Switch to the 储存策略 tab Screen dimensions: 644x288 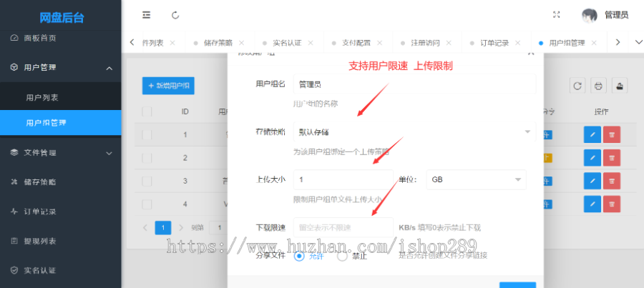pos(218,43)
